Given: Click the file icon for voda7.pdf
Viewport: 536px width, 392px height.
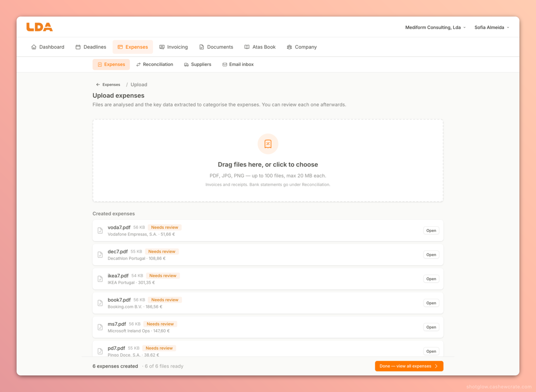Looking at the screenshot, I should tap(100, 231).
